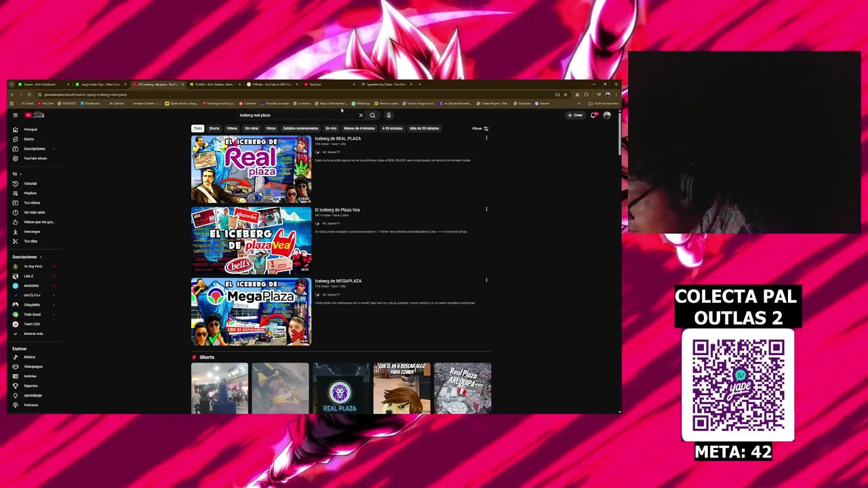Open the Iceberg de REAL PLAZA video title
The image size is (868, 488).
338,138
